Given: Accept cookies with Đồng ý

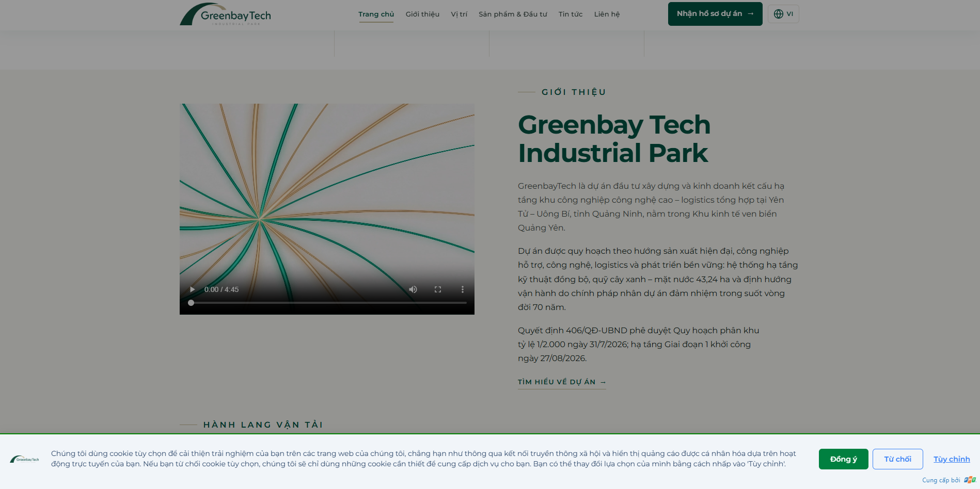Looking at the screenshot, I should click(x=844, y=459).
